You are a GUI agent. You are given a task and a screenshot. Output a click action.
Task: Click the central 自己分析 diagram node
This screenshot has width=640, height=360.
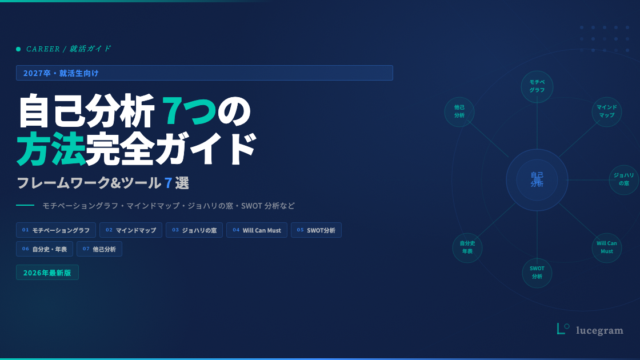coord(537,180)
